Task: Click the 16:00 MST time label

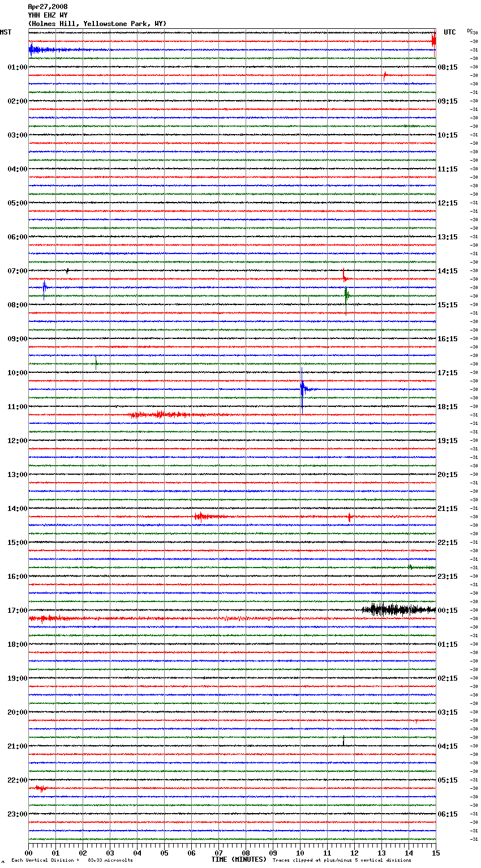Action: pos(17,577)
